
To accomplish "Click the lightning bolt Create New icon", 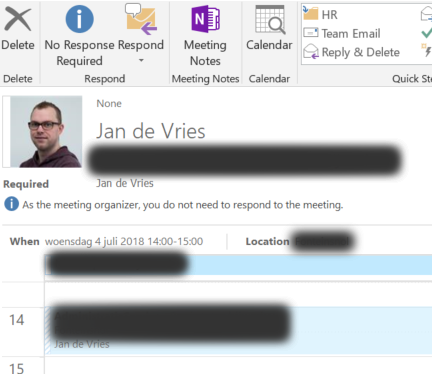I will click(427, 50).
